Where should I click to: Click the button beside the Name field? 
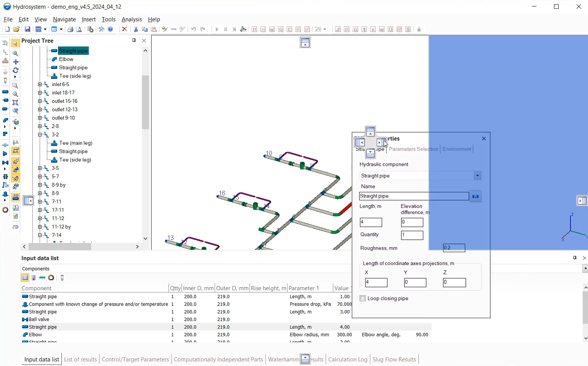[475, 196]
